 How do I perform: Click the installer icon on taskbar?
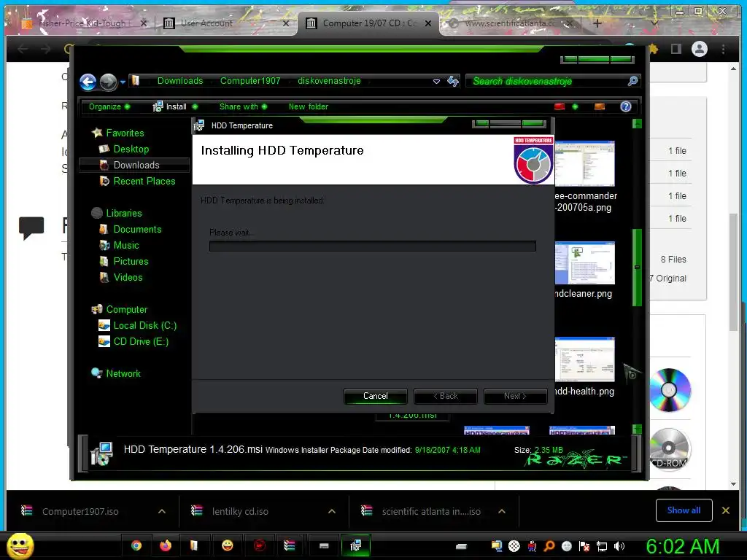pos(355,545)
